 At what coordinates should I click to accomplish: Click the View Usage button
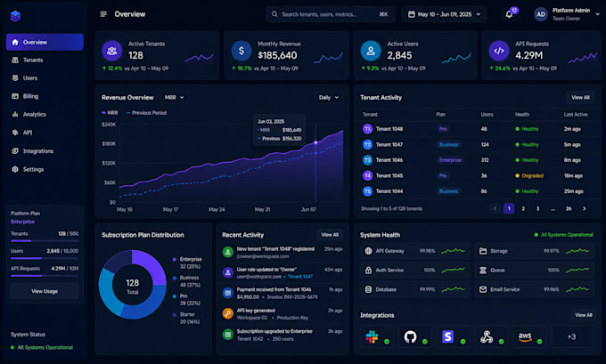click(45, 291)
